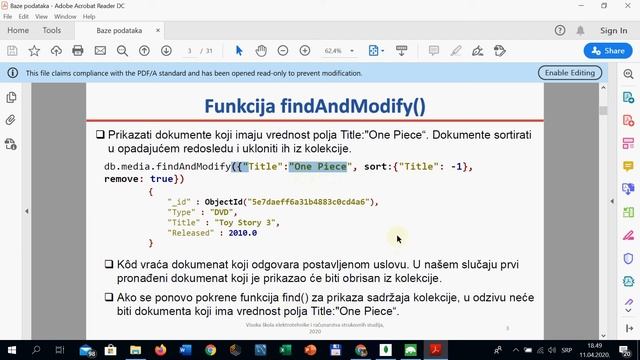Select the highlighter pen tool

click(456, 51)
